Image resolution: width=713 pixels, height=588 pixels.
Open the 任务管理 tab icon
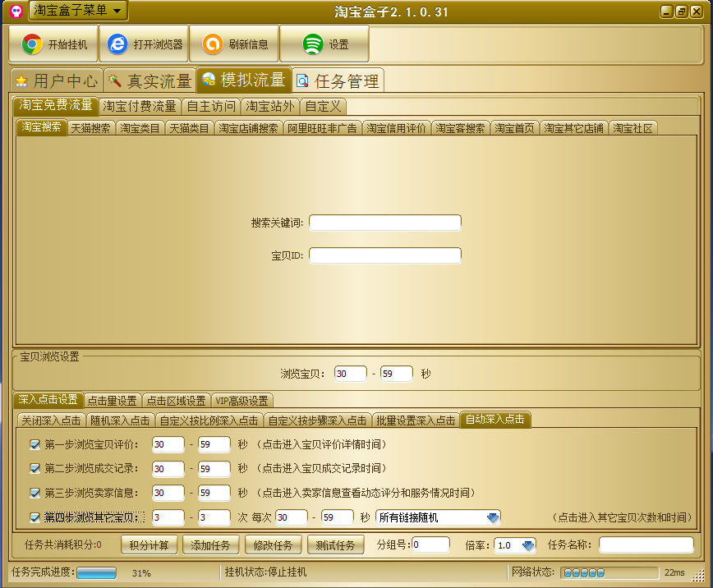pos(302,80)
